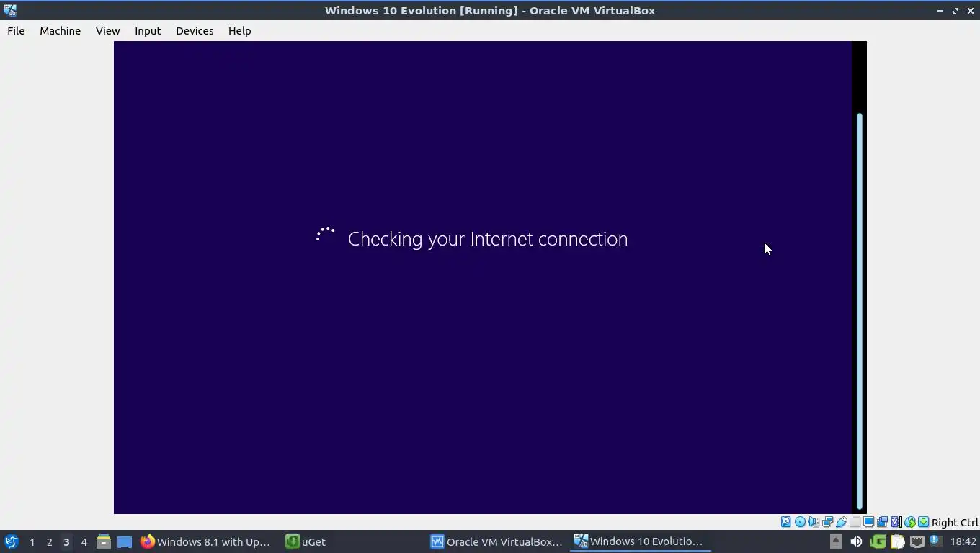This screenshot has height=553, width=980.
Task: Open the Help menu
Action: click(239, 31)
